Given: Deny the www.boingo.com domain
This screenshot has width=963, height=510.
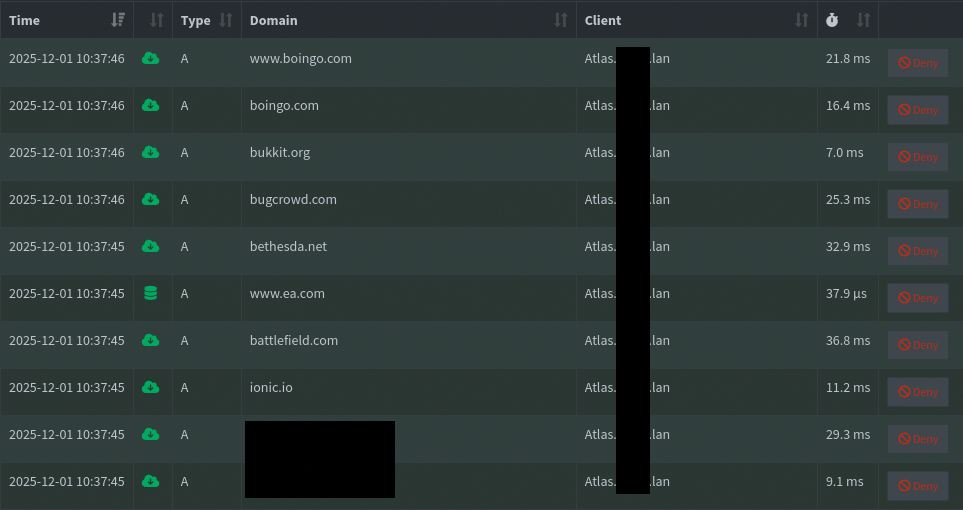Looking at the screenshot, I should click(x=917, y=63).
